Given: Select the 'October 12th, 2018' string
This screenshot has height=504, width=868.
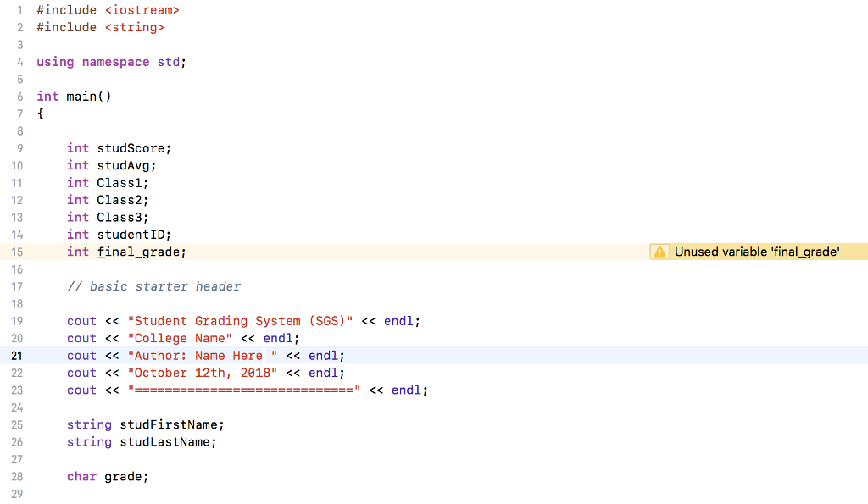Looking at the screenshot, I should (203, 373).
